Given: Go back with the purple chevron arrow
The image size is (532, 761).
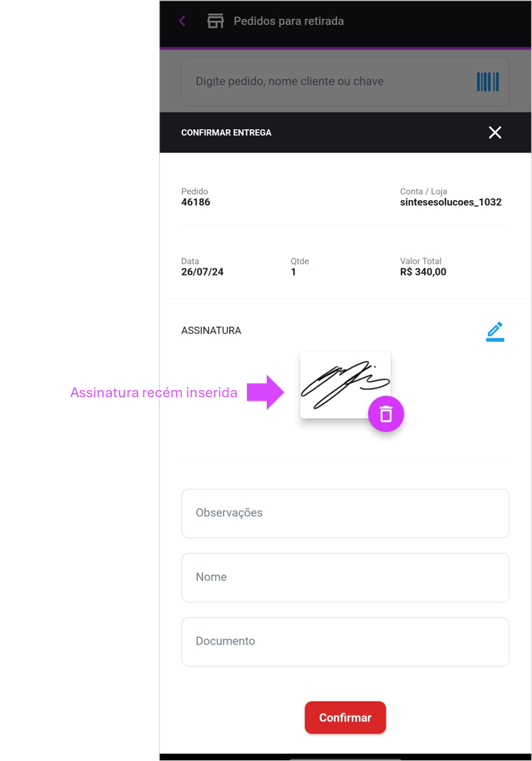Looking at the screenshot, I should [182, 21].
